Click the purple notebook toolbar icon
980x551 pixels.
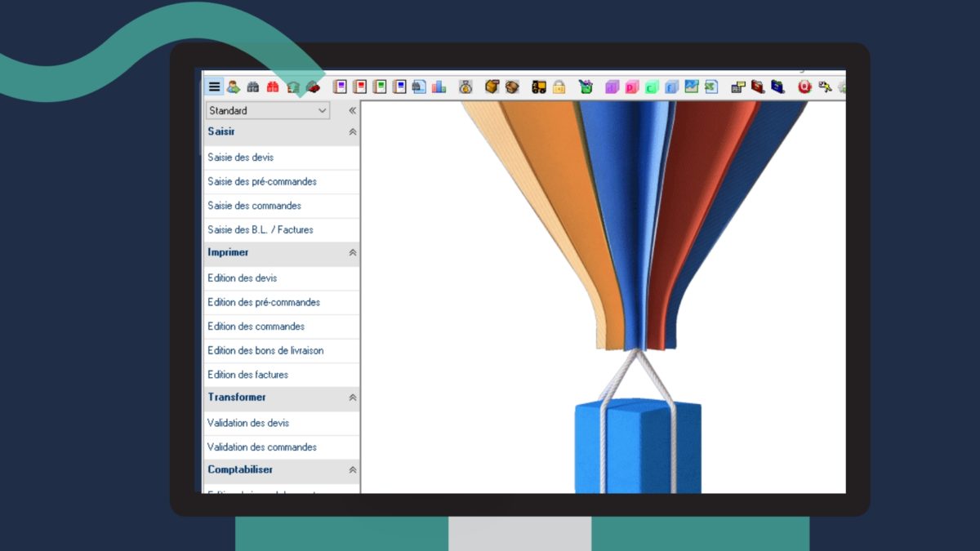[341, 87]
